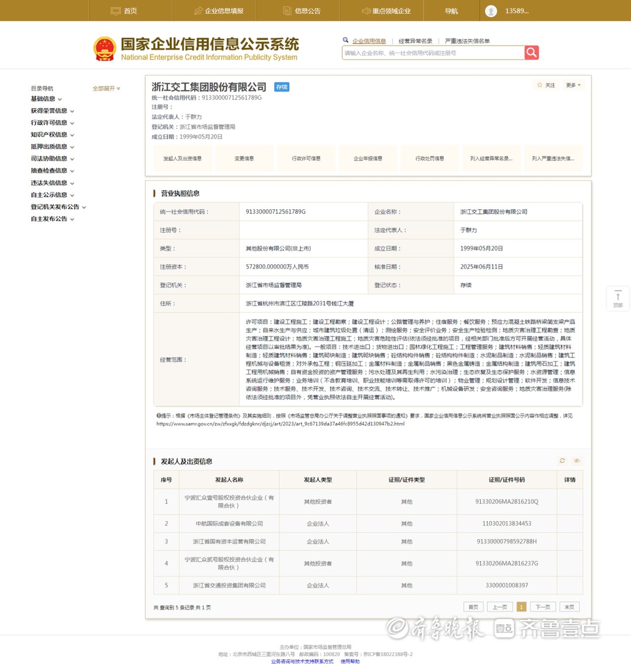631x672 pixels.
Task: Click 宁波汇众壹号股权投资合伙企业 row name
Action: (229, 501)
